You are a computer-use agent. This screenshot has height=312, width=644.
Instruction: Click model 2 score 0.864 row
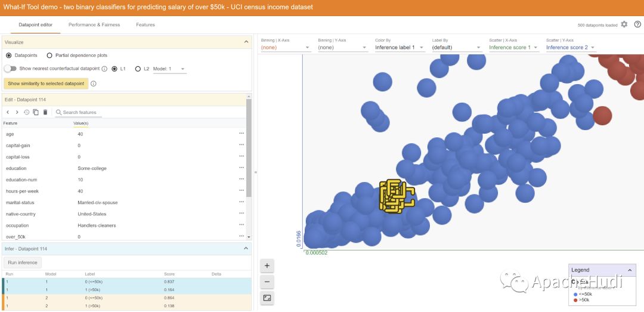[x=126, y=298]
